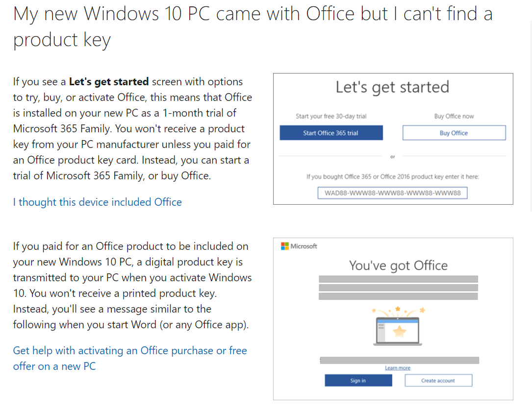Click the gray bar above Learn more
The height and width of the screenshot is (413, 532).
[x=399, y=360]
